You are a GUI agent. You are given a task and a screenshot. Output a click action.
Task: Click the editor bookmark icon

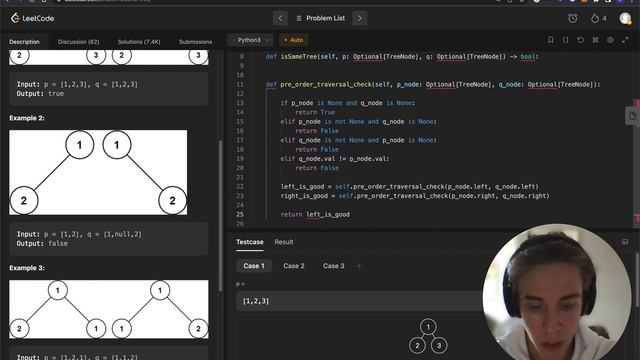(x=551, y=40)
